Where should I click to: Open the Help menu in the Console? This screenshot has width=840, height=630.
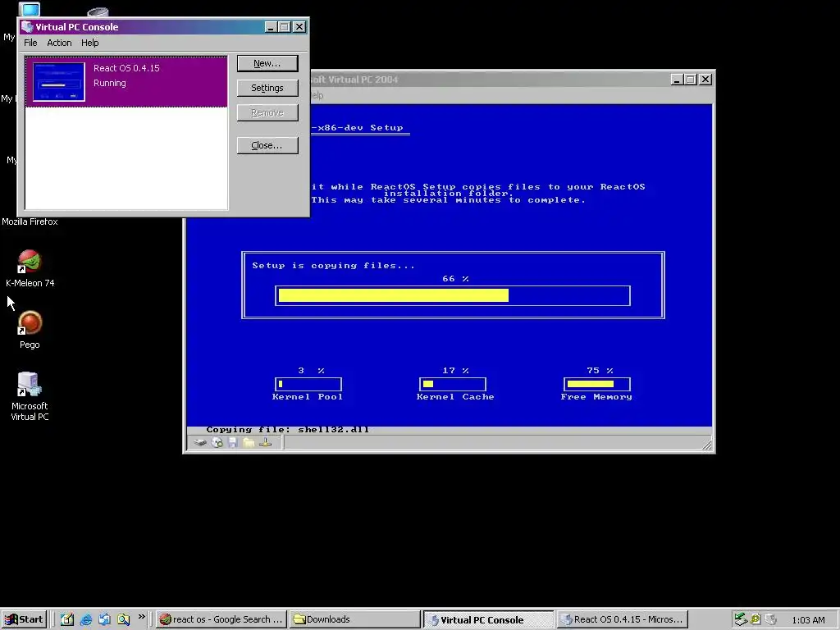90,43
